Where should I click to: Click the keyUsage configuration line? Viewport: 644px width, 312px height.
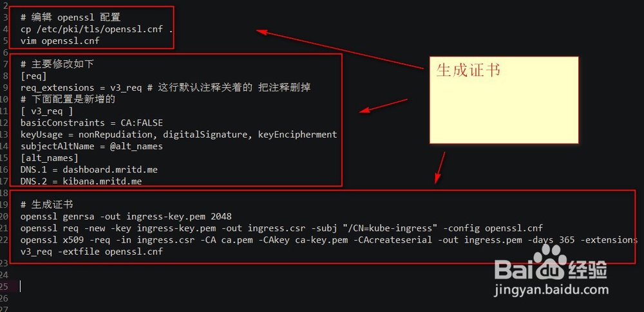point(178,134)
